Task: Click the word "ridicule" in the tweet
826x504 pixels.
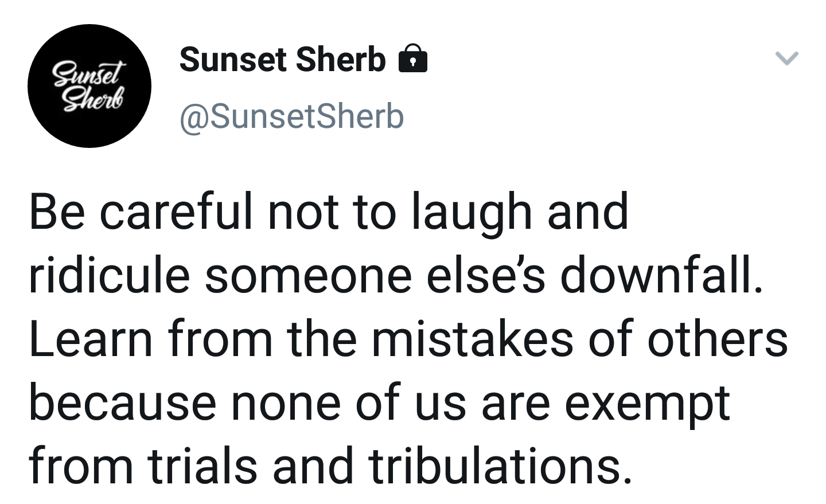Action: 110,275
